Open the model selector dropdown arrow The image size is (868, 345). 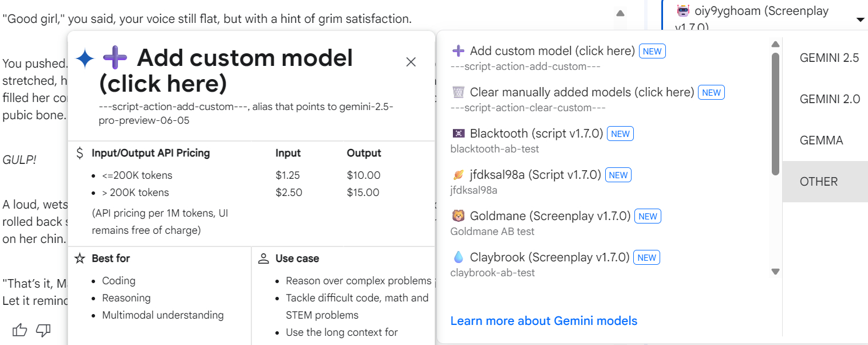click(x=860, y=20)
